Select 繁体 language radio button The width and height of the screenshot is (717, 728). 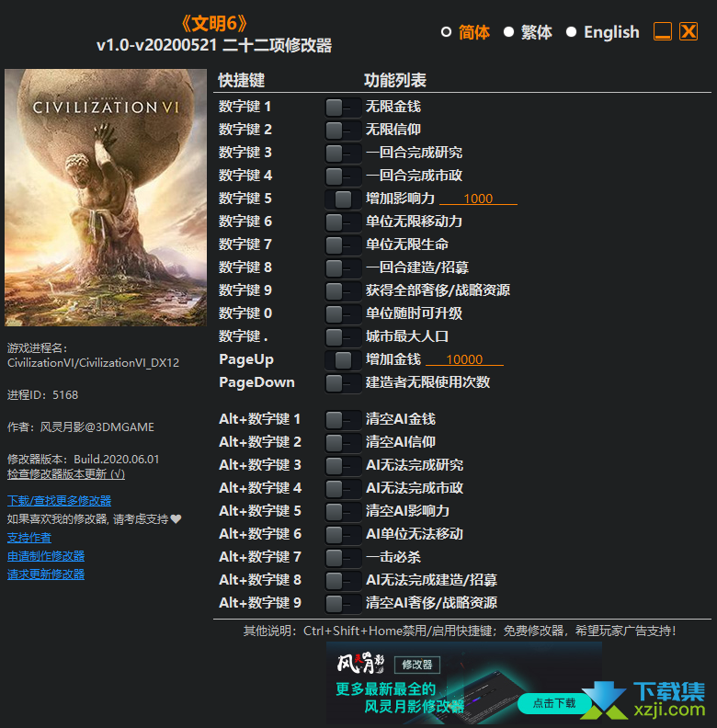509,32
